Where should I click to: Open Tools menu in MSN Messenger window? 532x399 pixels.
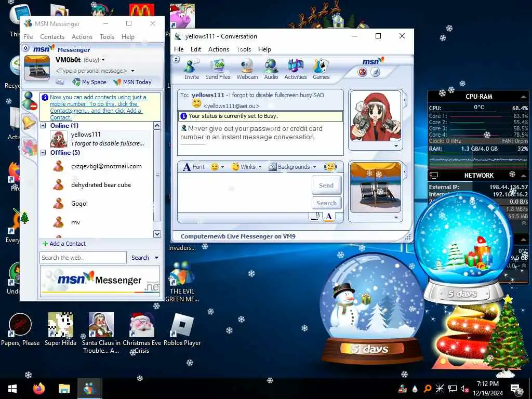(107, 37)
